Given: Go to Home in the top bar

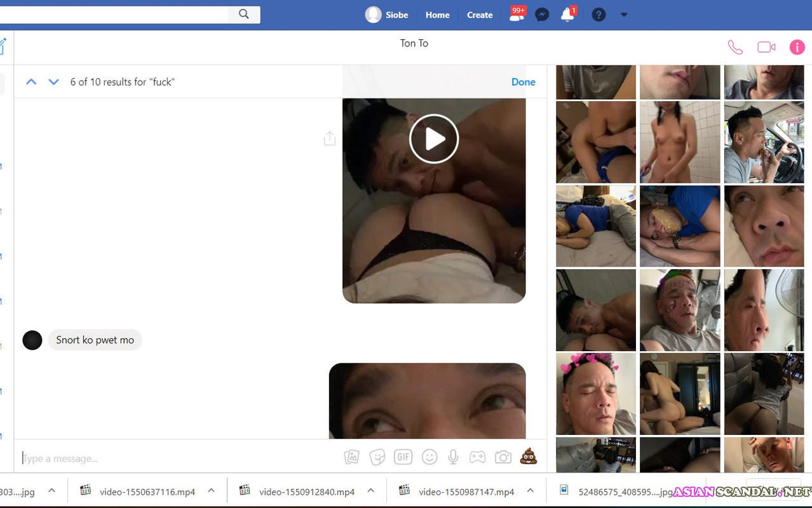Looking at the screenshot, I should pyautogui.click(x=437, y=15).
